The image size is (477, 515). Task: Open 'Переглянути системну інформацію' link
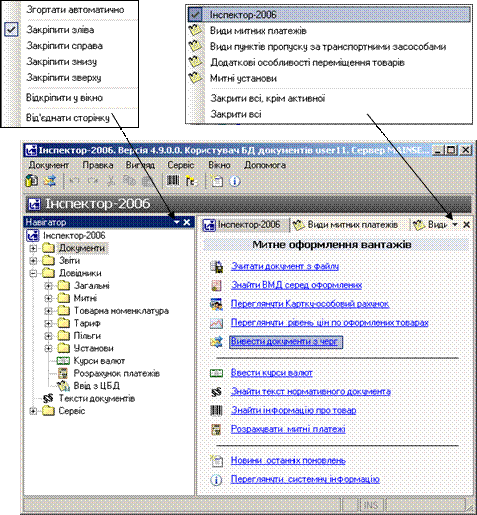305,479
